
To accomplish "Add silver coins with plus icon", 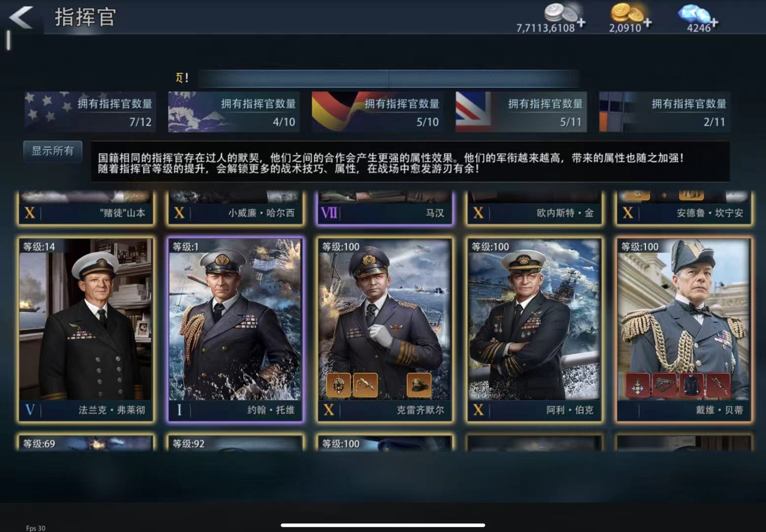I will (x=582, y=23).
